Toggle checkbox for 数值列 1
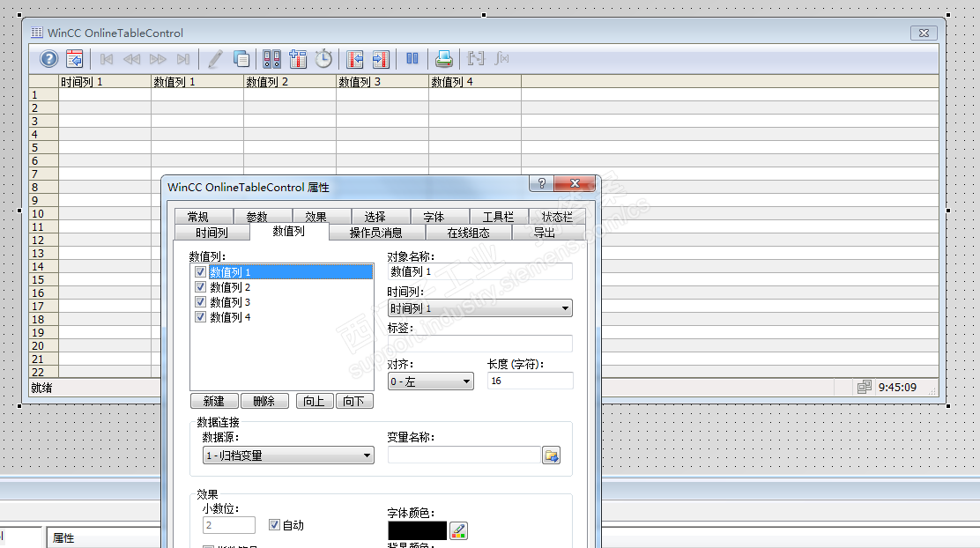 click(x=201, y=272)
